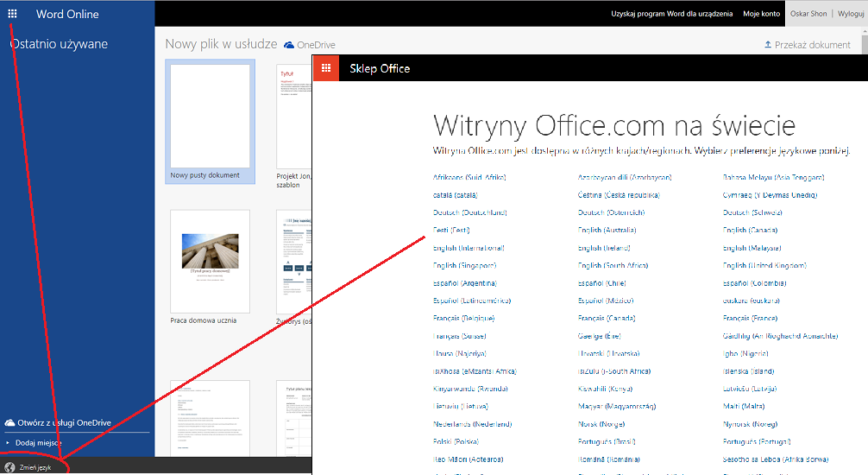868x475 pixels.
Task: Choose Deutsch (Deutschland)
Action: pyautogui.click(x=470, y=212)
